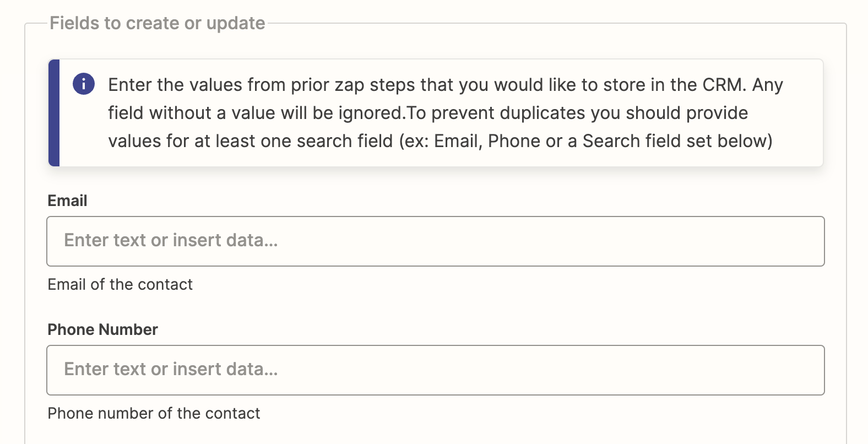This screenshot has width=868, height=444.
Task: Click the blue info icon in the notice
Action: pos(84,84)
